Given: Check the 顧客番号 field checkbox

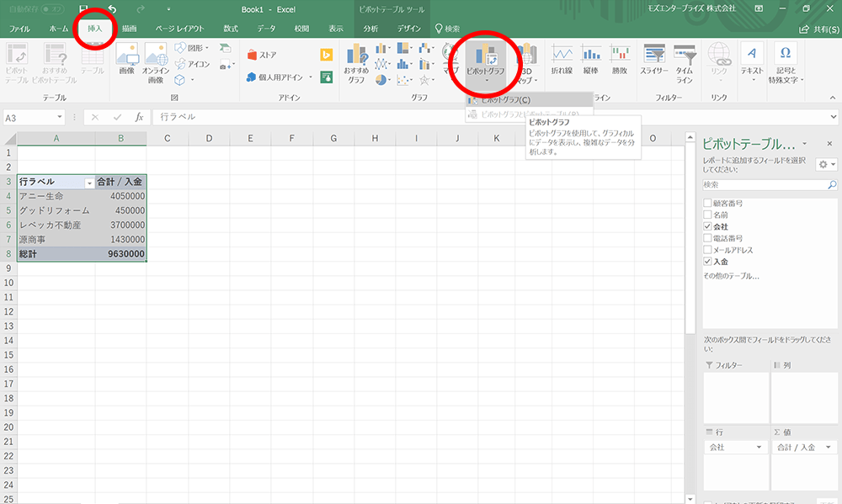Looking at the screenshot, I should tap(707, 203).
